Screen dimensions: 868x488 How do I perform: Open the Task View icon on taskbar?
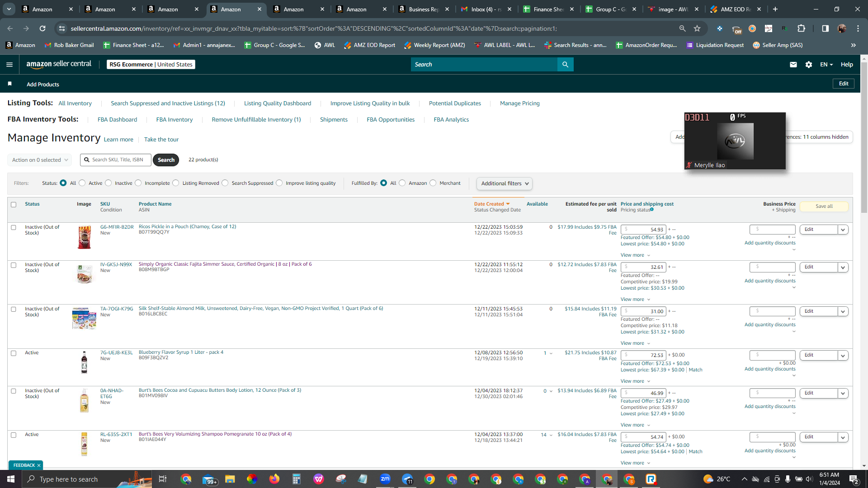(x=163, y=479)
